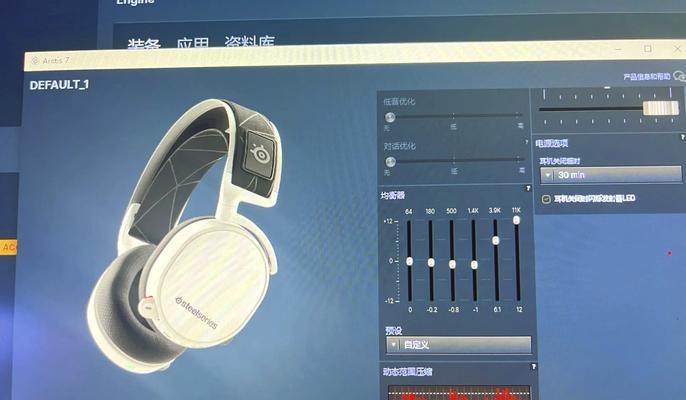Click the help icon in the 电源选项 panel

pyautogui.click(x=682, y=137)
